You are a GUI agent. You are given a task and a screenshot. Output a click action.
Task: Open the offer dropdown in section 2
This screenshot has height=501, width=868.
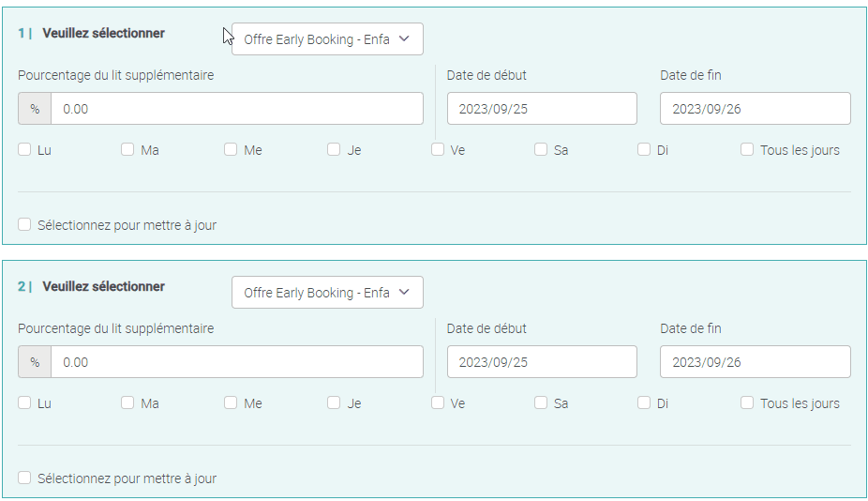coord(327,293)
